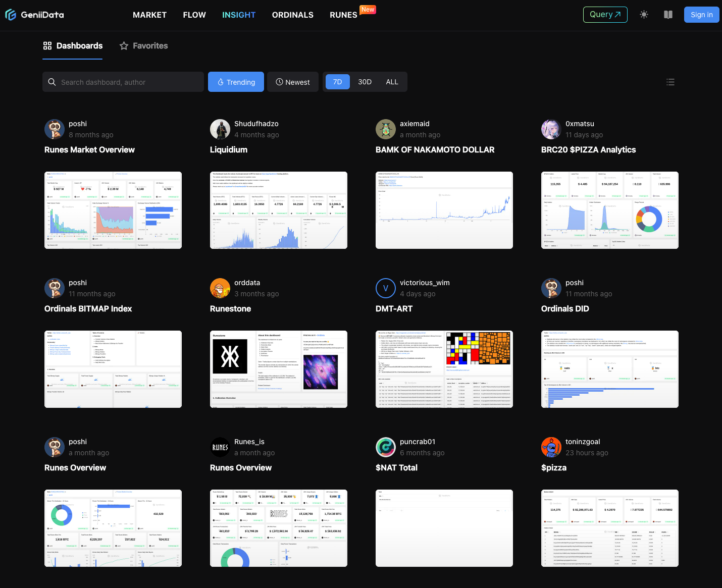This screenshot has width=722, height=588.
Task: Click poshi's avatar on Runes Market Overview
Action: (55, 129)
